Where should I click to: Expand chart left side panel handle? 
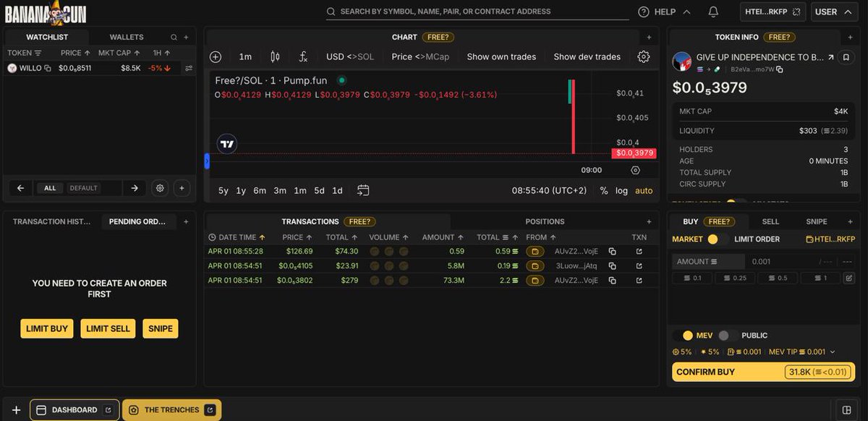tap(207, 161)
